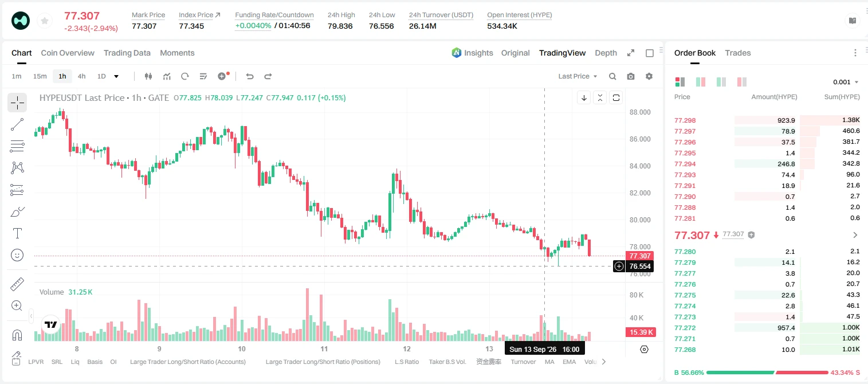Search symbols with the magnifier icon
The image size is (868, 384).
(x=612, y=76)
